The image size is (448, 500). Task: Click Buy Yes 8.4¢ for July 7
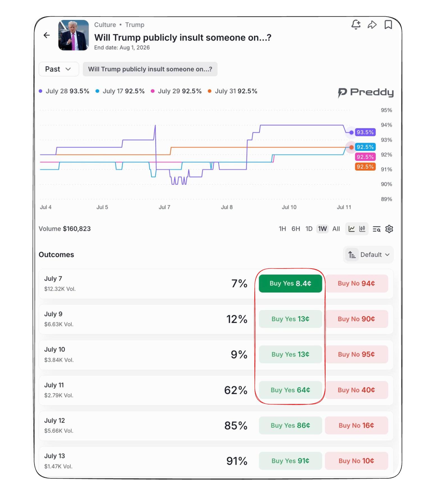[290, 283]
